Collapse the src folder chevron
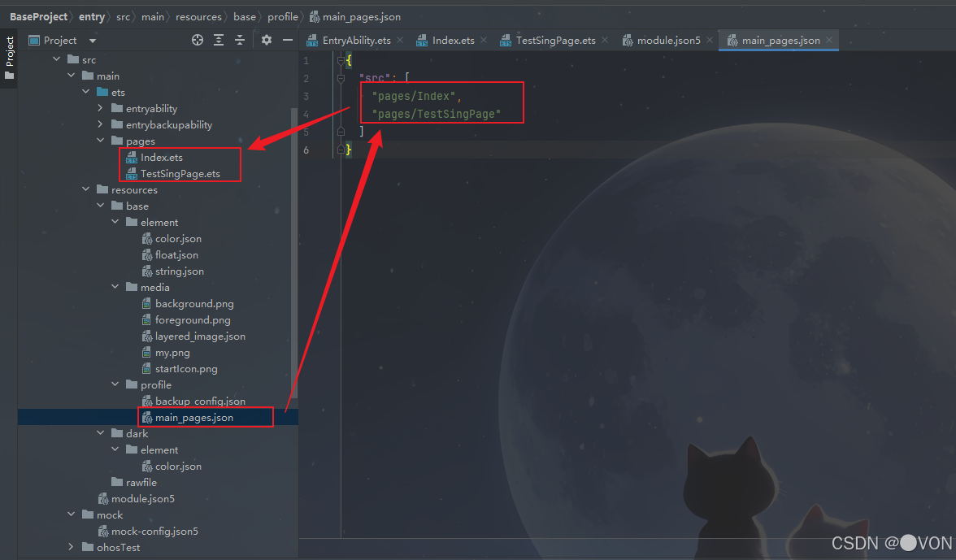 57,59
